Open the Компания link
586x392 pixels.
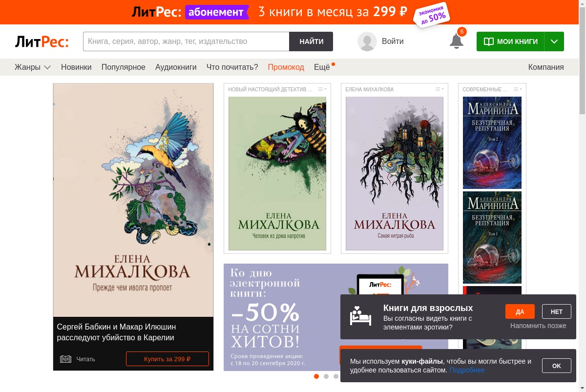coord(546,67)
